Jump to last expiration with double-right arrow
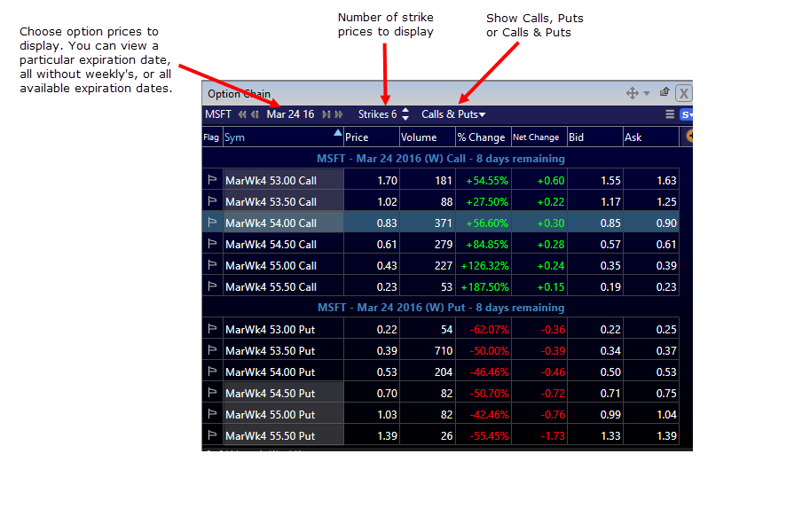 pyautogui.click(x=338, y=114)
